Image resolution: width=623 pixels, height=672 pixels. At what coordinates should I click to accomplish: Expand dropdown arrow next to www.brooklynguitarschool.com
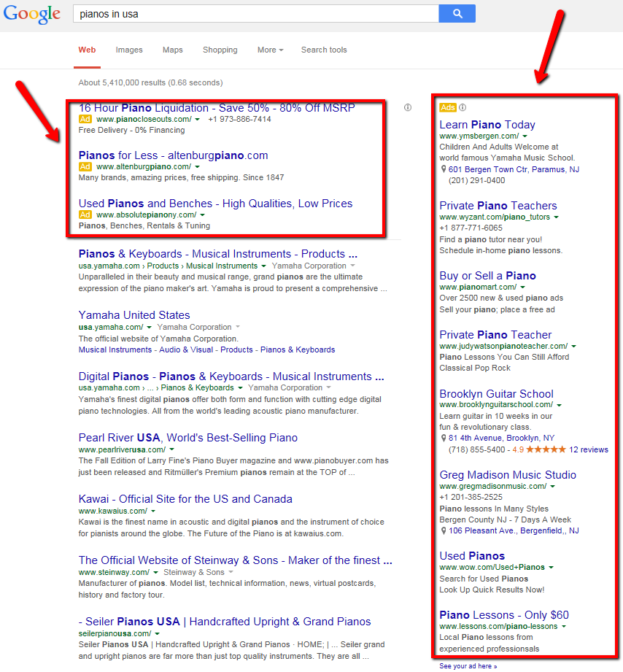pyautogui.click(x=559, y=405)
